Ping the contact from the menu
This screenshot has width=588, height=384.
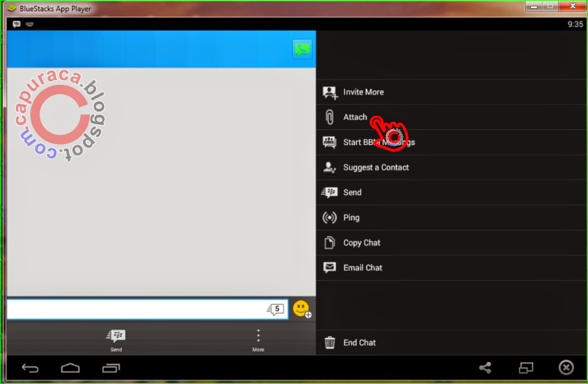(451, 218)
